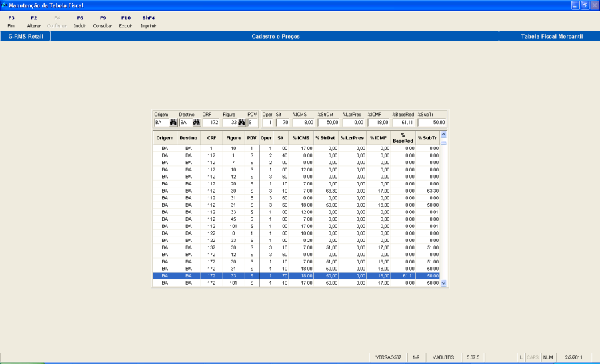Click Figura column header
The height and width of the screenshot is (364, 600).
233,138
